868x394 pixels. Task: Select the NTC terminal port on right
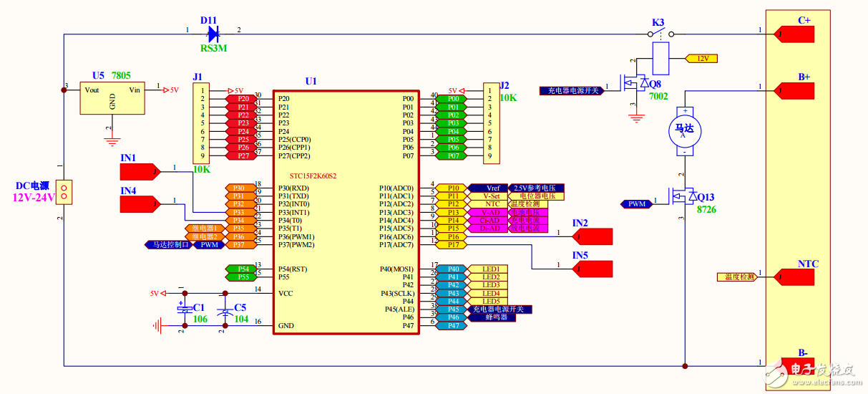(793, 277)
